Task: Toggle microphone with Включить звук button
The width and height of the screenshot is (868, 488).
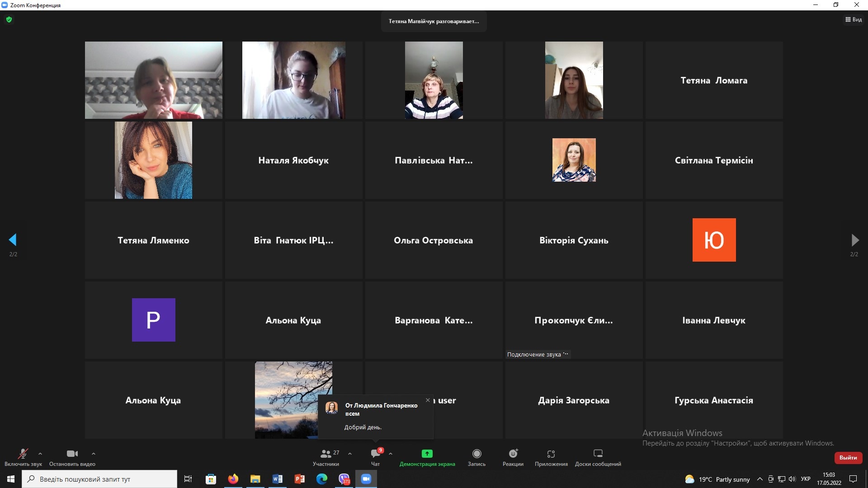Action: pyautogui.click(x=23, y=454)
